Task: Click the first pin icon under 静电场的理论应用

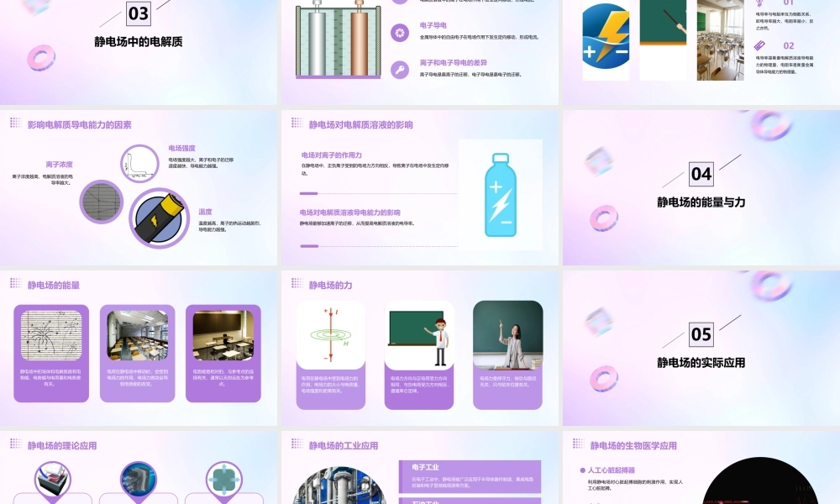Action: tap(52, 480)
